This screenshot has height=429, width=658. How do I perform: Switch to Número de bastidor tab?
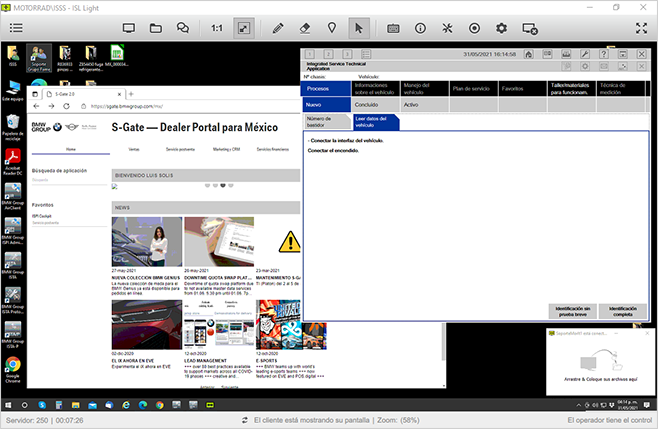(326, 122)
